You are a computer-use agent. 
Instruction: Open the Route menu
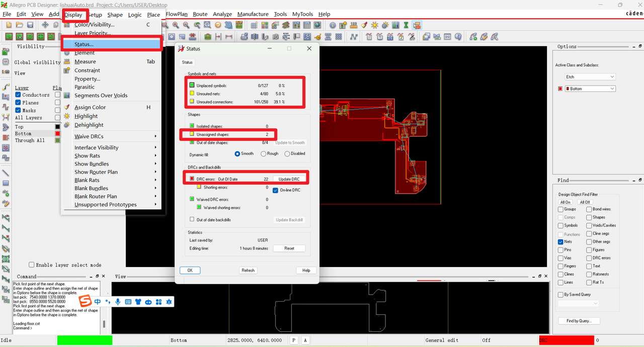pyautogui.click(x=200, y=14)
